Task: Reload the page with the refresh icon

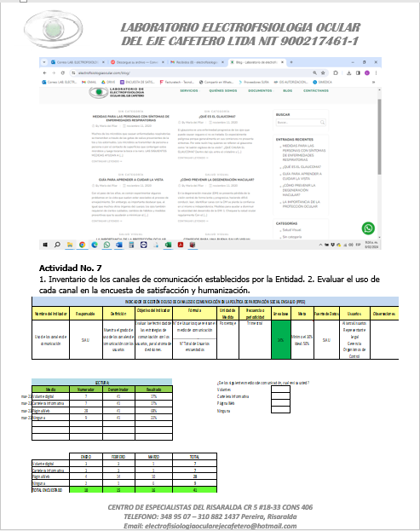Action: [x=62, y=72]
